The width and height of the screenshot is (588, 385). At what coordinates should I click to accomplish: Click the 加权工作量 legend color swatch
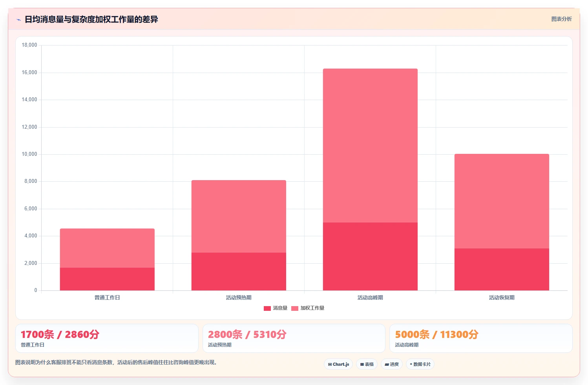(x=295, y=308)
